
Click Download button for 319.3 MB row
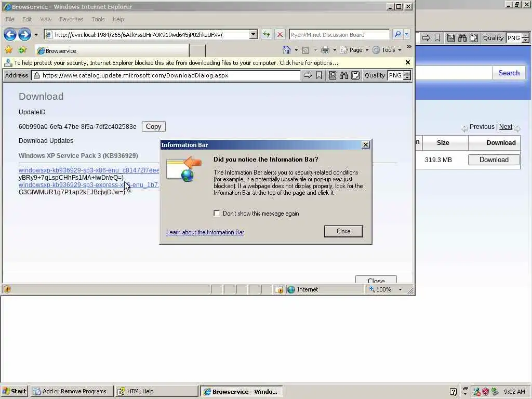pyautogui.click(x=494, y=160)
